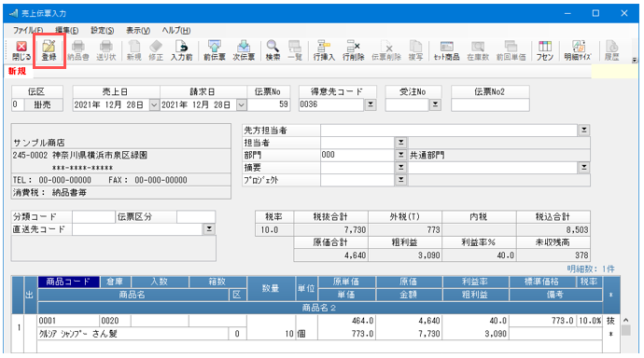The image size is (644, 358).
Task: Click the 明細サイズ detail size icon
Action: pos(578,51)
